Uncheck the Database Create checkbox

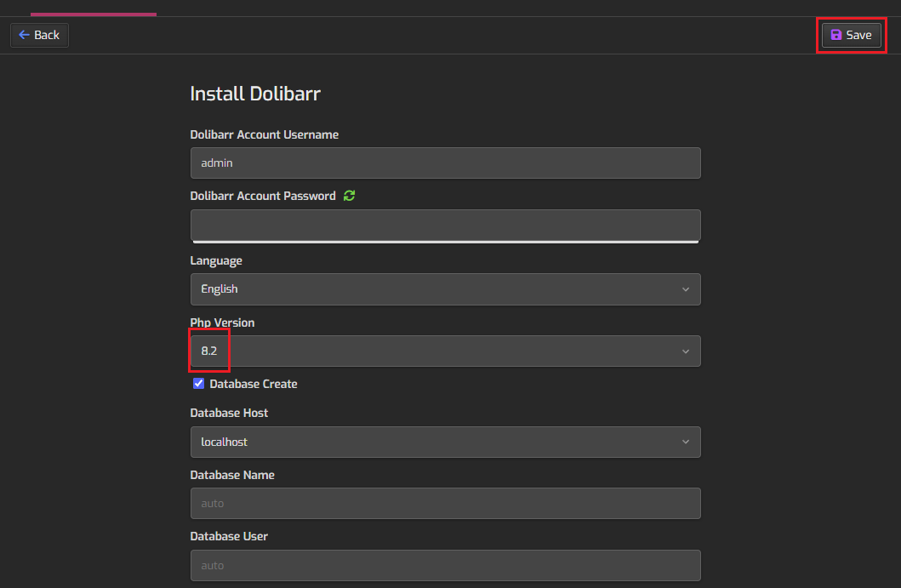[198, 384]
